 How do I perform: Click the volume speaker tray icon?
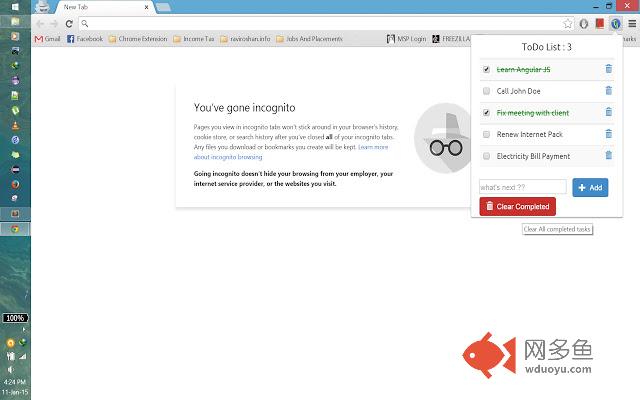pyautogui.click(x=10, y=370)
